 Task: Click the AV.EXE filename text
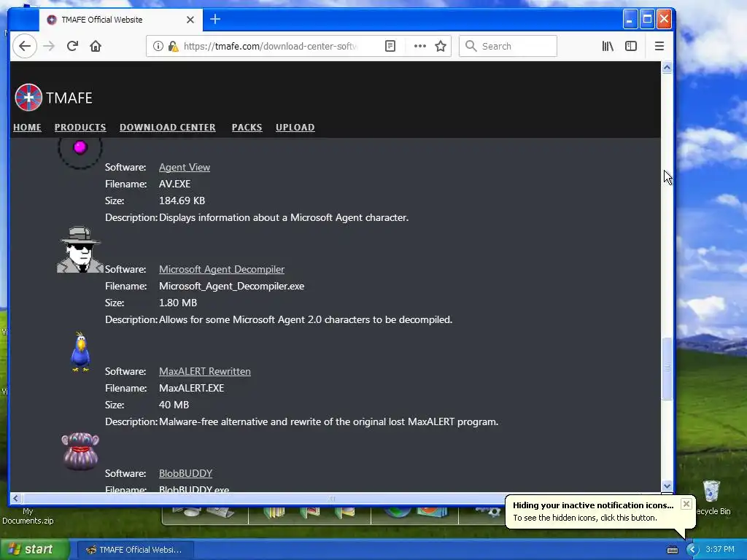[x=175, y=184]
